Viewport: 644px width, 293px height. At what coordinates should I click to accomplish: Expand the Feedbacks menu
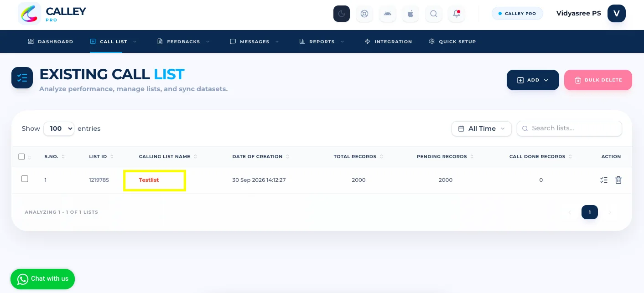pos(183,41)
